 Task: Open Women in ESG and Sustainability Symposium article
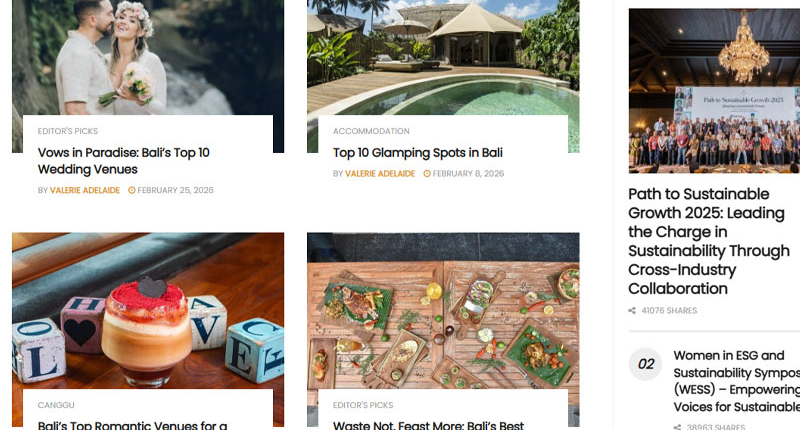736,381
